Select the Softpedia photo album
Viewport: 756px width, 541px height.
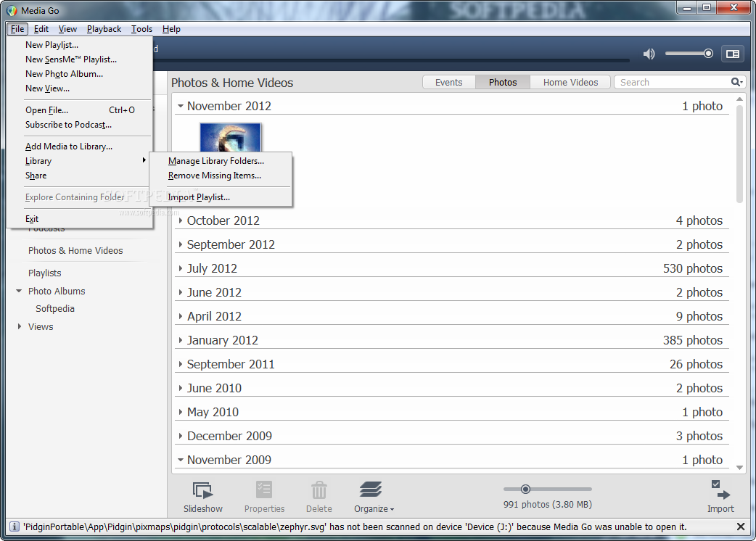[55, 309]
